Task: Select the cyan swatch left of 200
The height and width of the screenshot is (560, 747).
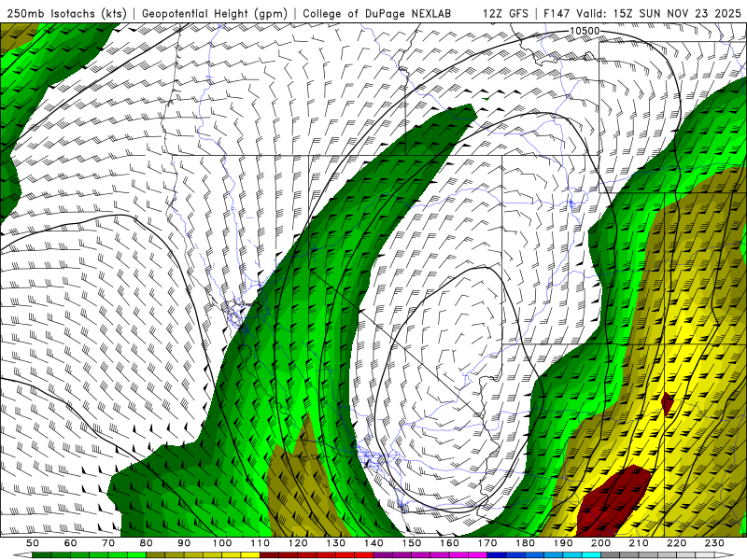Action: [591, 554]
